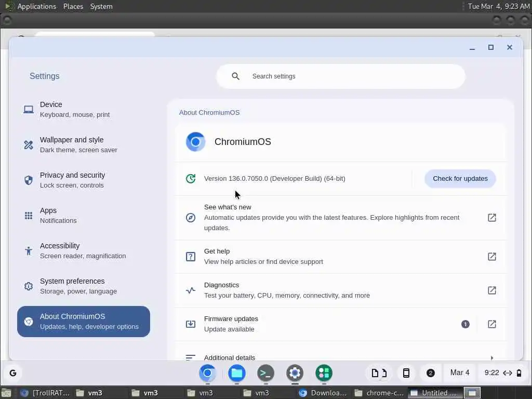The width and height of the screenshot is (532, 399).
Task: Click the compass icon beside See what's new
Action: pos(191,218)
